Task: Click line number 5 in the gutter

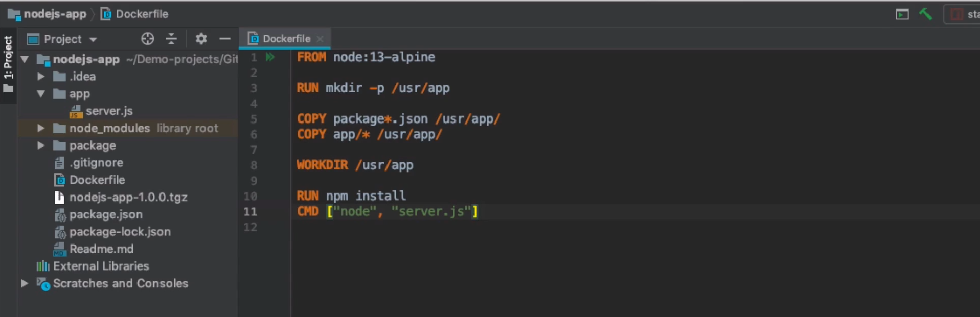Action: (x=254, y=119)
